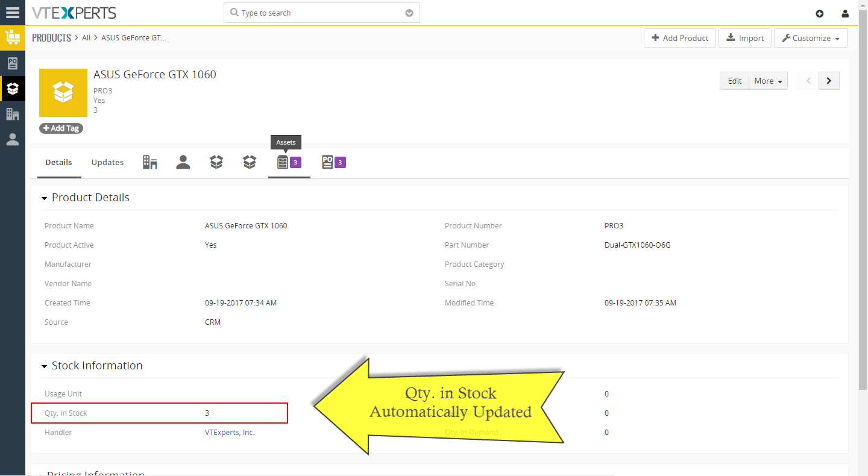Open Purchase Orders icon in left sidebar

point(13,63)
